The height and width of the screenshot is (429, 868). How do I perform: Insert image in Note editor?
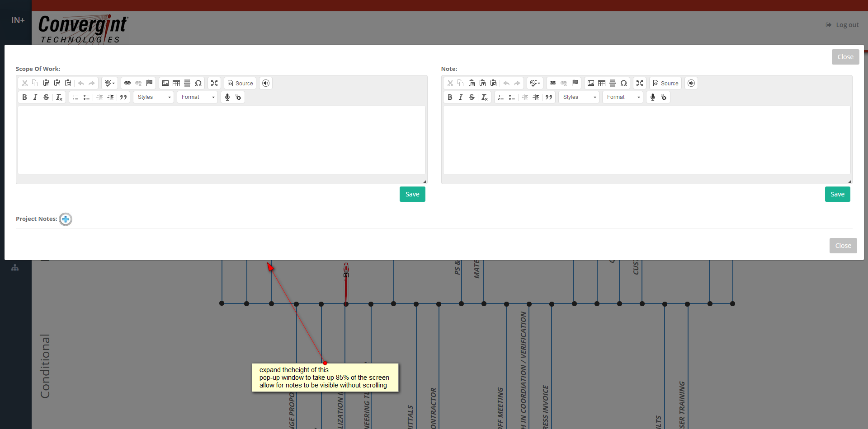click(591, 83)
